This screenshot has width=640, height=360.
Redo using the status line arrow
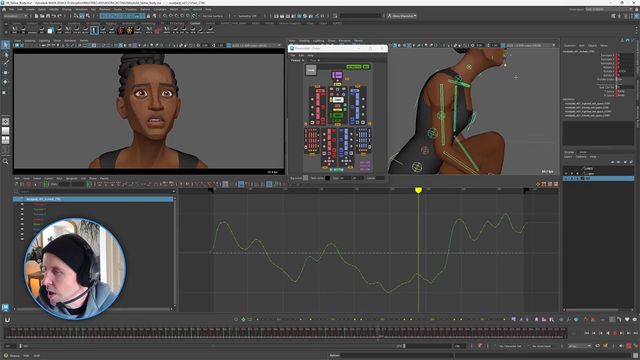(60, 16)
